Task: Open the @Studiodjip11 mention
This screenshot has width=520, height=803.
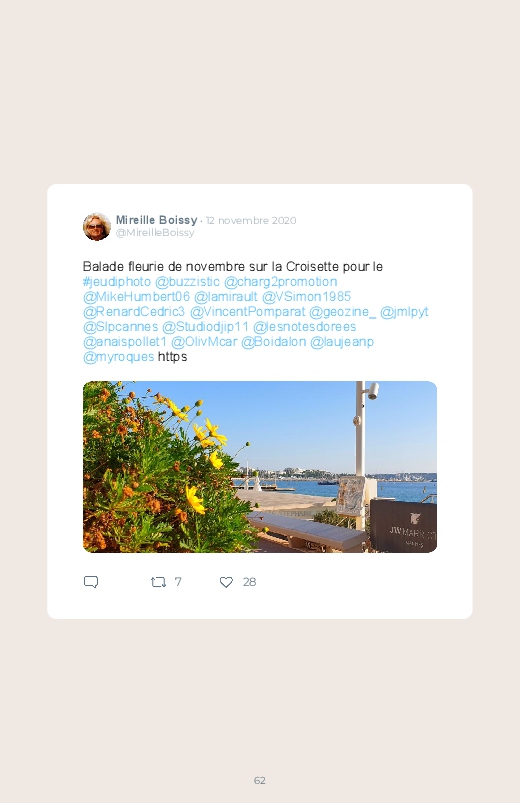Action: [x=205, y=327]
